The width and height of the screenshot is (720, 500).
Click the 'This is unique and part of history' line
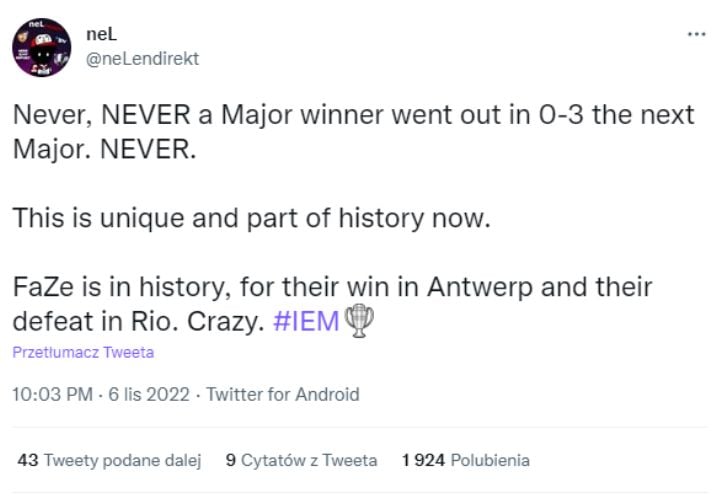coord(250,219)
